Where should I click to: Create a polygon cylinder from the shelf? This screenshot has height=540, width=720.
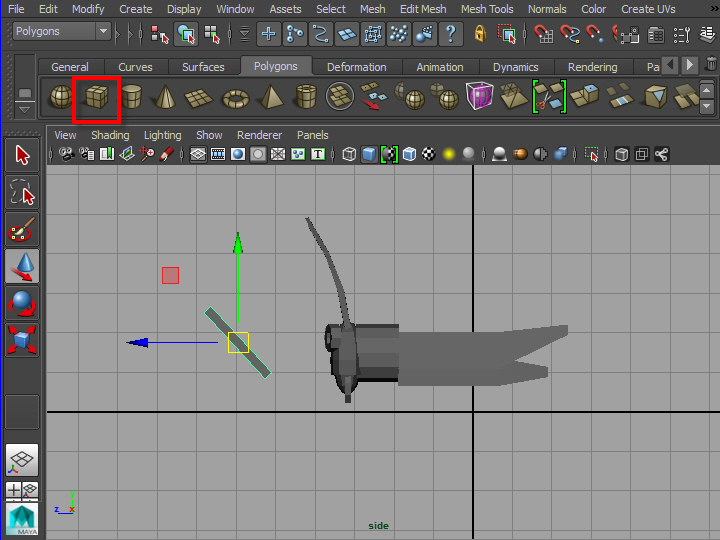click(131, 96)
